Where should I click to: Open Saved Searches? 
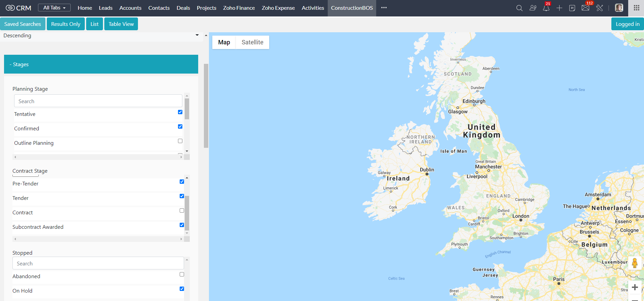(23, 24)
